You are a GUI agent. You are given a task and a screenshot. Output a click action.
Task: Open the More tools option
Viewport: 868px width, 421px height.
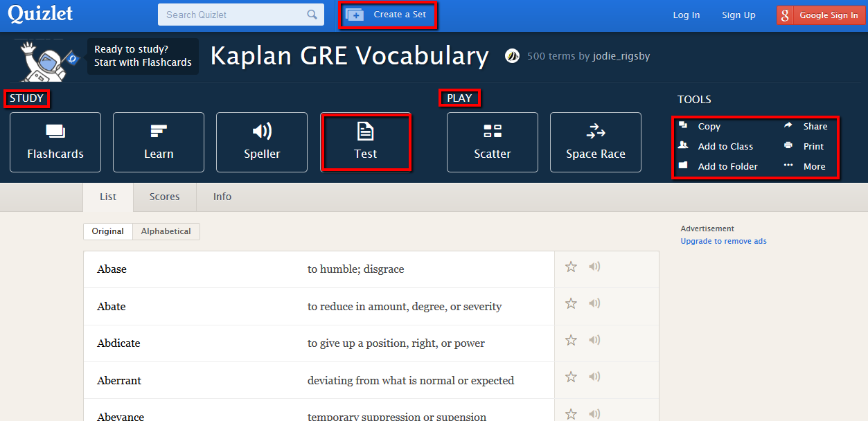804,166
